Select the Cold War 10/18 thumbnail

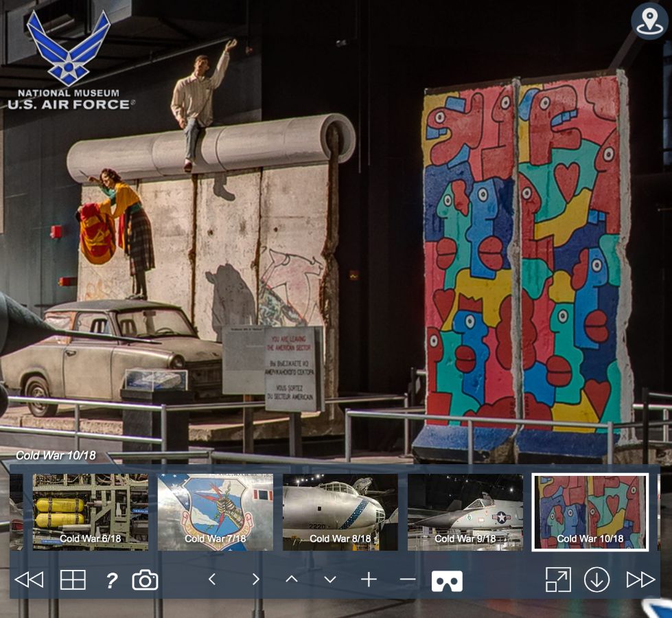click(590, 512)
